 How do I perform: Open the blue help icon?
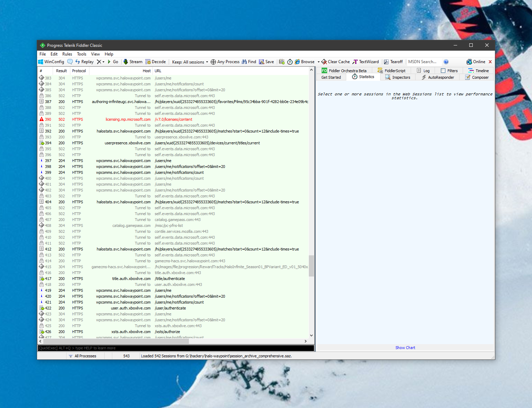coord(446,62)
